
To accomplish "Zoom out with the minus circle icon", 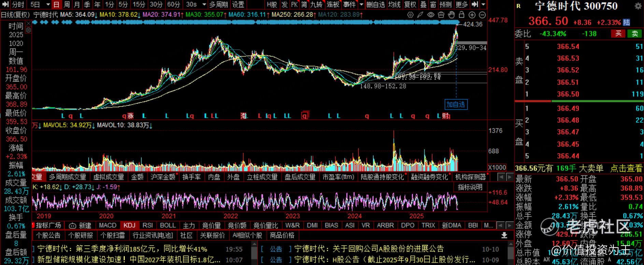I will click(x=482, y=15).
